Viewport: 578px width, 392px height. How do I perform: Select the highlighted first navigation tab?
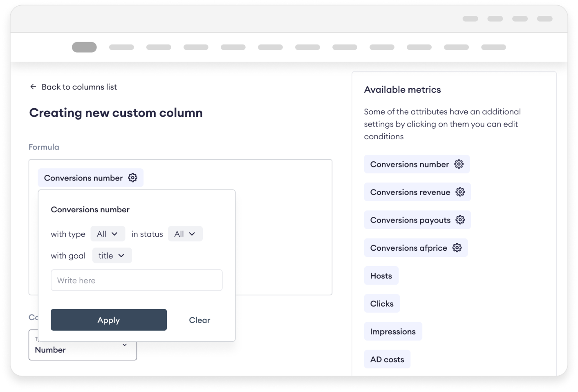(x=84, y=47)
